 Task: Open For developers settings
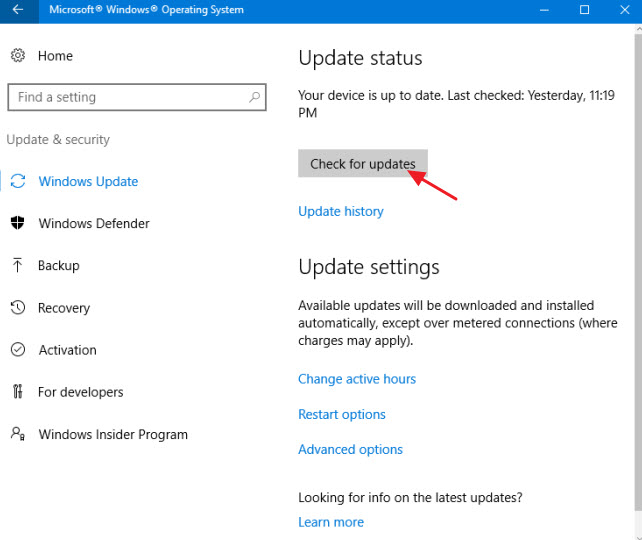coord(81,392)
